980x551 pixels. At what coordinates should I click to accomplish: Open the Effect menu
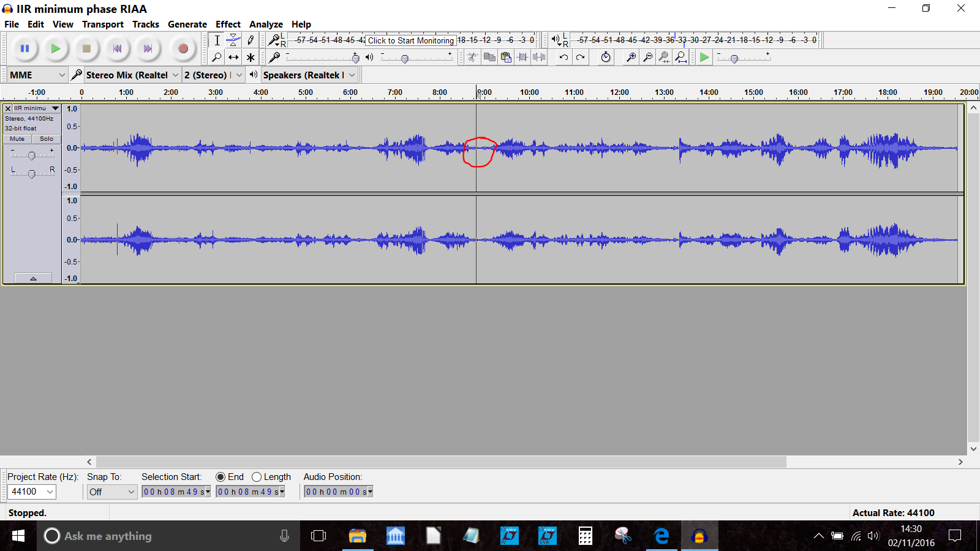pos(228,24)
